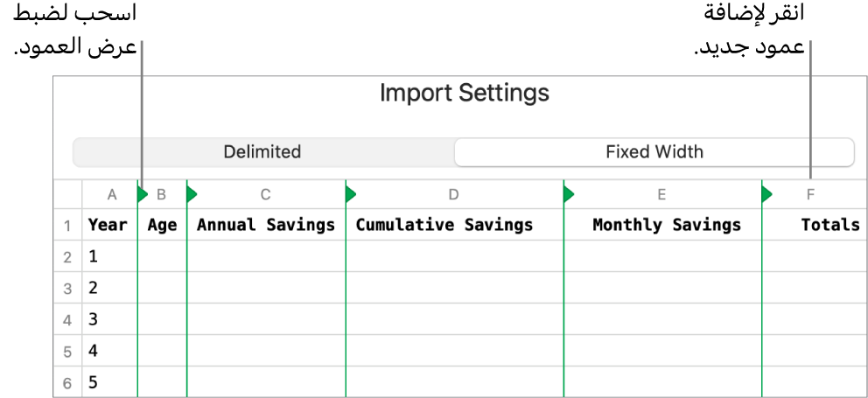The image size is (868, 398).
Task: Click the Annual Savings header cell
Action: [266, 225]
